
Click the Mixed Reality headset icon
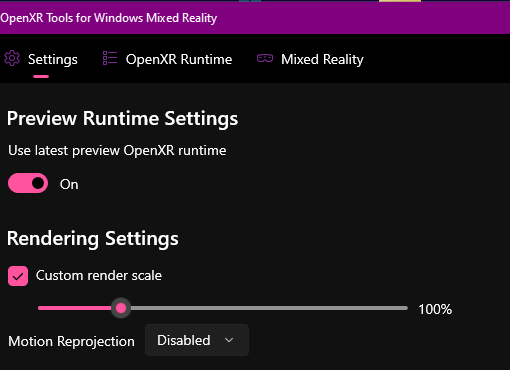265,59
